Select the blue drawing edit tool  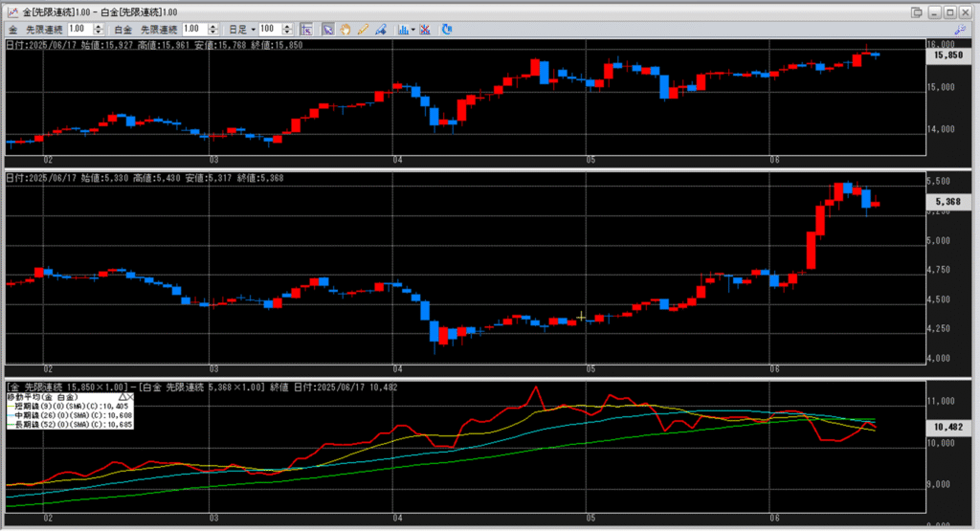381,30
